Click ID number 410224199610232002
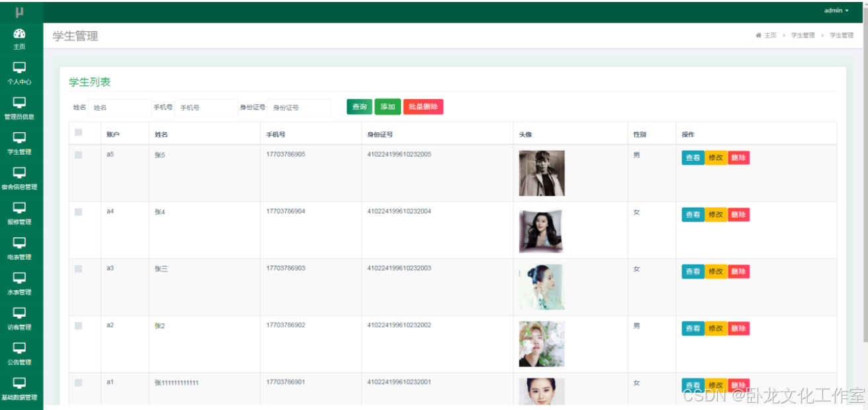 (399, 325)
